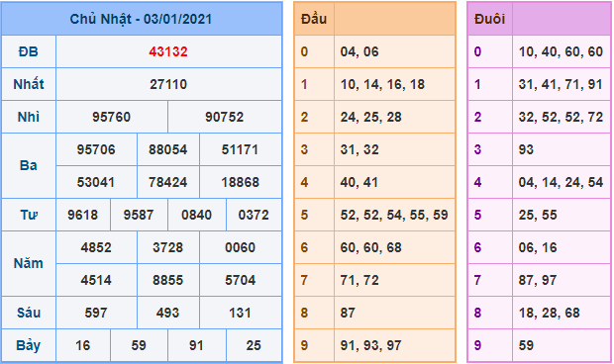Select Đuôi row value 31, 41, 71, 91
This screenshot has height=364, width=614.
coord(561,84)
